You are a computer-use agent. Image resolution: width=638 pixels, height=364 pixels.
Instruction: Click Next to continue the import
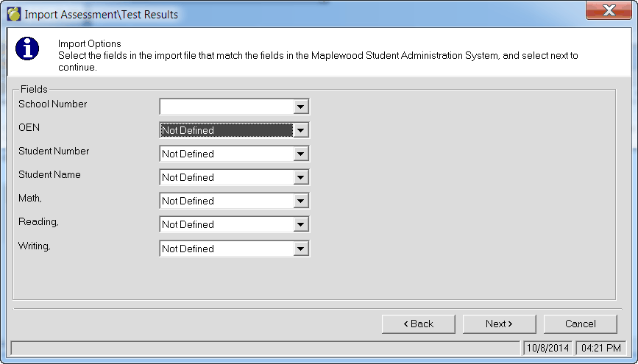point(499,324)
